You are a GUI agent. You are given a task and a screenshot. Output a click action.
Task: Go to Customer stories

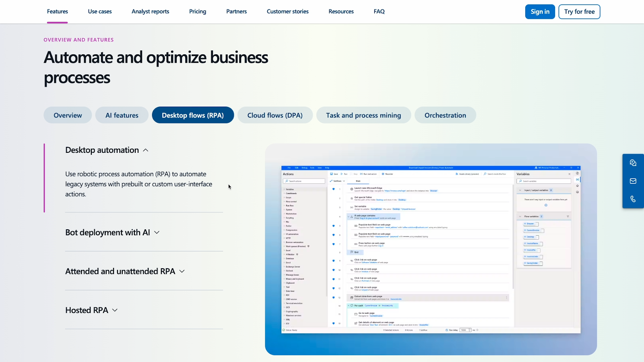point(288,12)
